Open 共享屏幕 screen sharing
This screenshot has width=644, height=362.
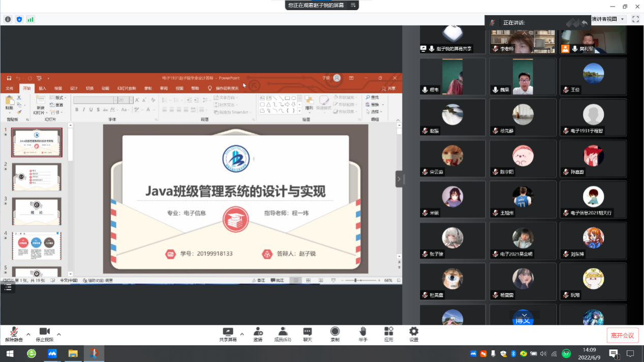pos(228,335)
